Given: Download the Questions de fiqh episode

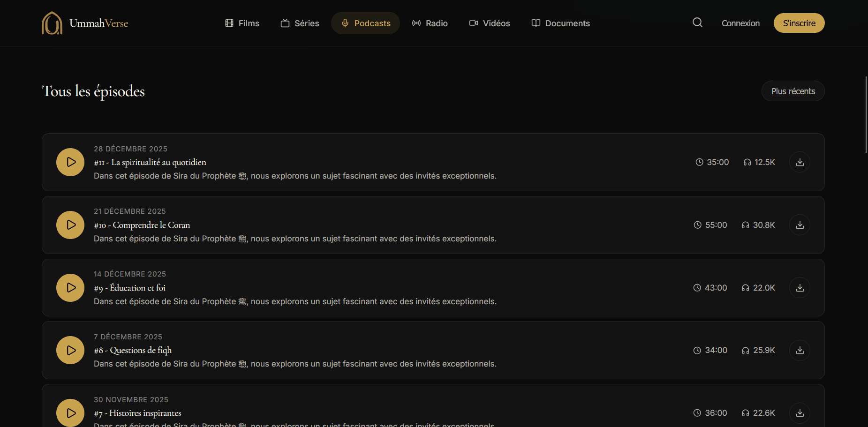Looking at the screenshot, I should 800,350.
